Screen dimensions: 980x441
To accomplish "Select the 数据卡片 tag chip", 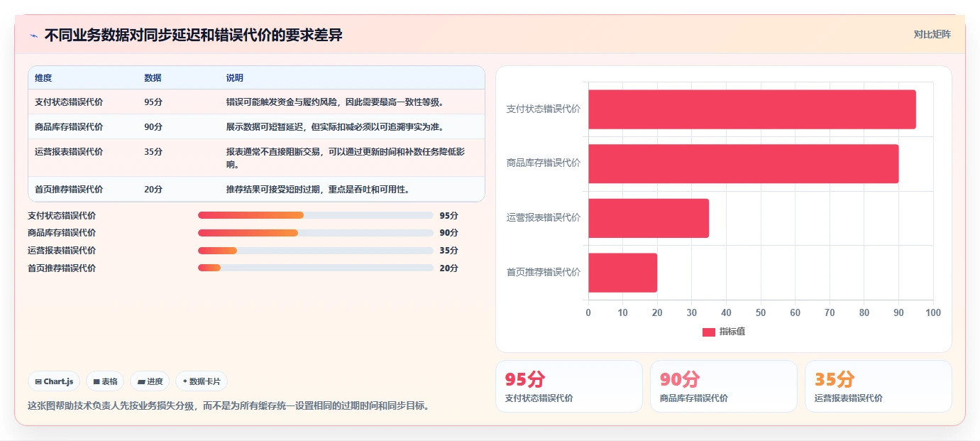I will click(202, 381).
